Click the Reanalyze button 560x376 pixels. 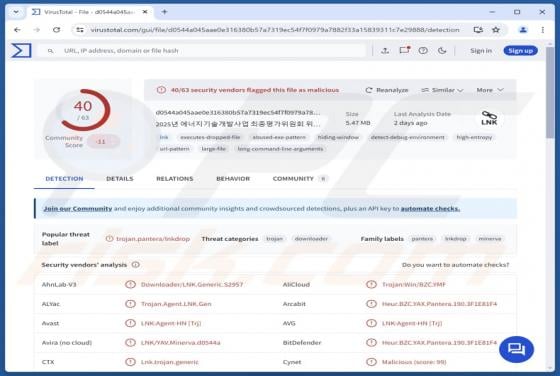tap(387, 90)
